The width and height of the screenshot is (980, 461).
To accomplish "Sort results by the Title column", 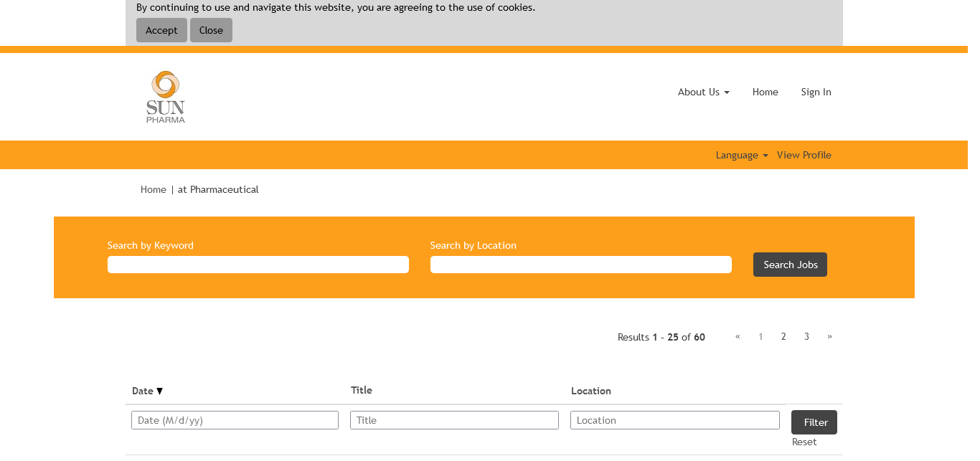I will [x=362, y=390].
